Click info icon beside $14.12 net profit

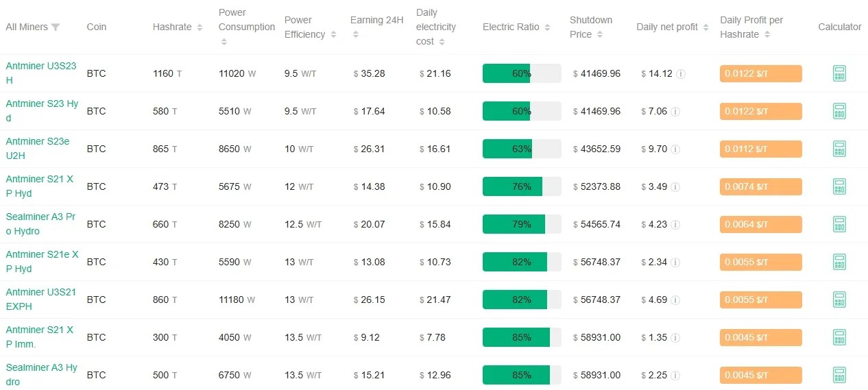pyautogui.click(x=681, y=74)
